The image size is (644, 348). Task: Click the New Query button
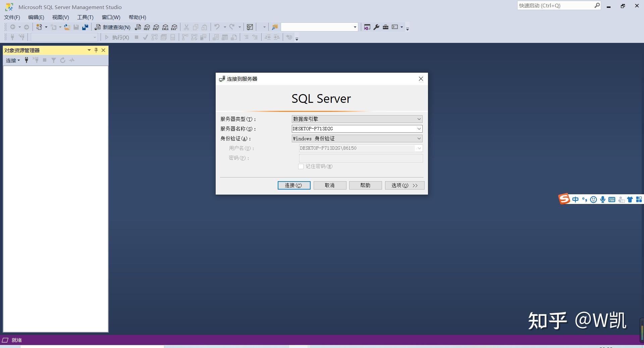(113, 27)
